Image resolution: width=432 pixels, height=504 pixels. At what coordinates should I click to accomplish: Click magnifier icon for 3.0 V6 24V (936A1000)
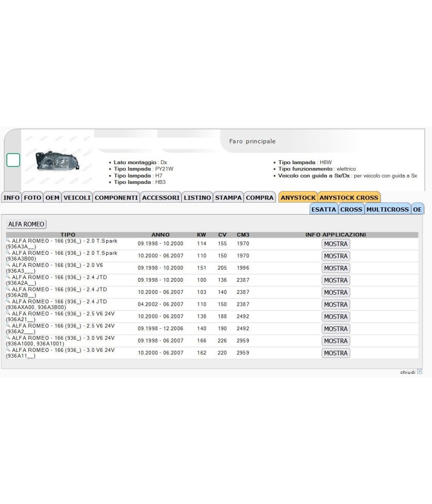[x=8, y=337]
